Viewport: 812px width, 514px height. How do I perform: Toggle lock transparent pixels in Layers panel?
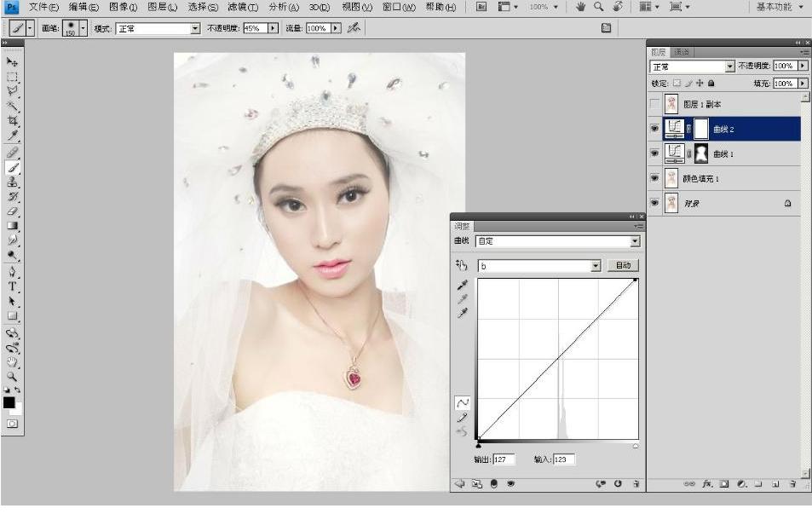[677, 83]
